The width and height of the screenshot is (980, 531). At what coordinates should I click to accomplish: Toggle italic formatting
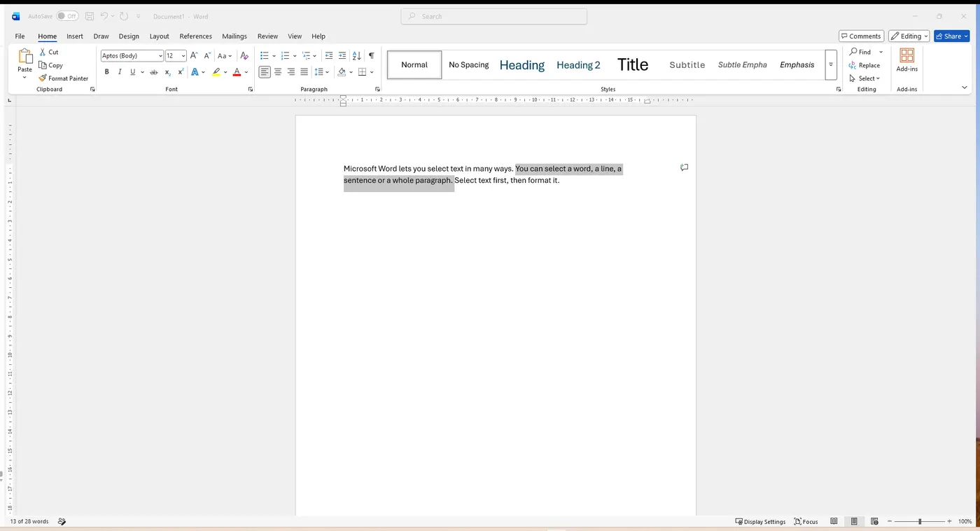pyautogui.click(x=120, y=72)
